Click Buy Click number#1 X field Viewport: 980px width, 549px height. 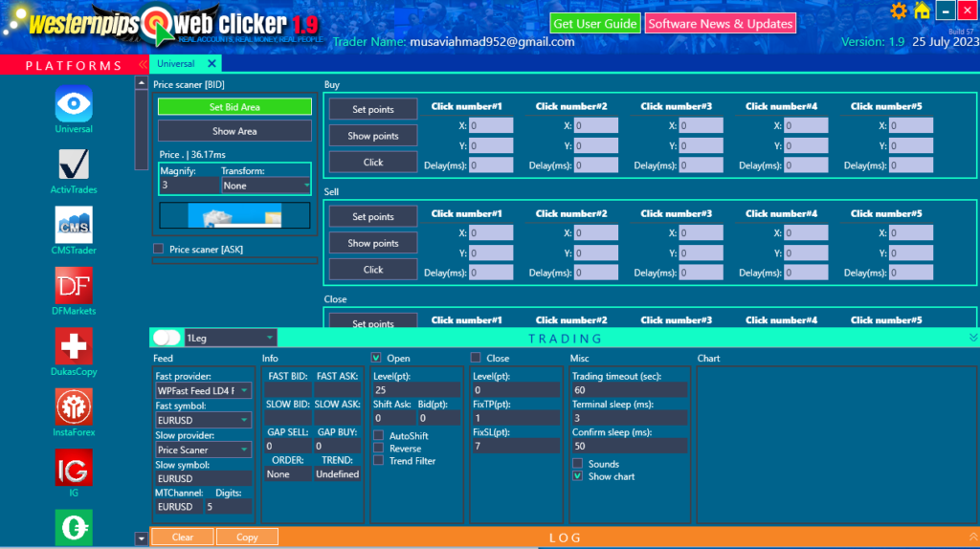pyautogui.click(x=491, y=125)
